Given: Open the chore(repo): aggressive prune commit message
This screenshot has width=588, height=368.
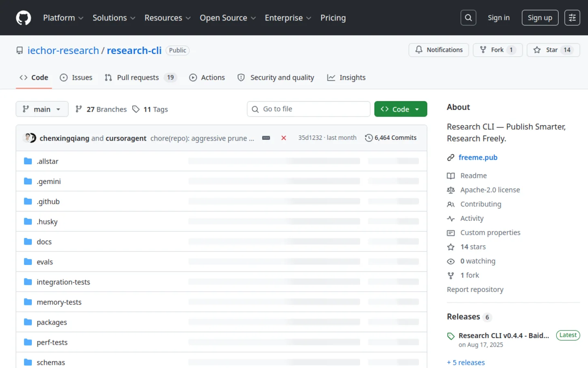Looking at the screenshot, I should 202,138.
